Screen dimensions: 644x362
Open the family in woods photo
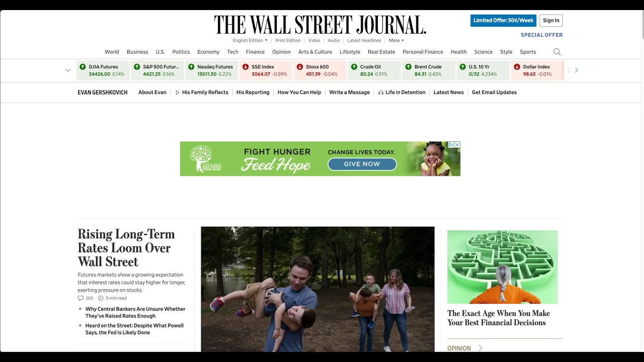point(317,289)
